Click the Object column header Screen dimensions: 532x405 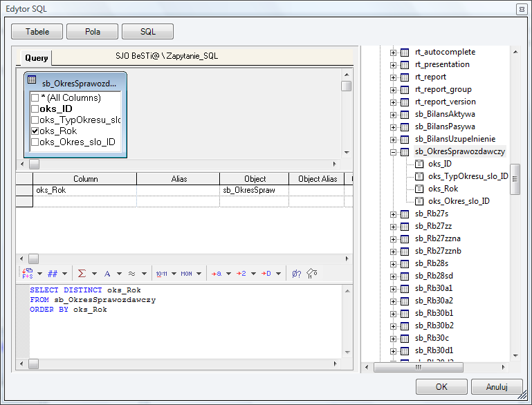(x=255, y=179)
